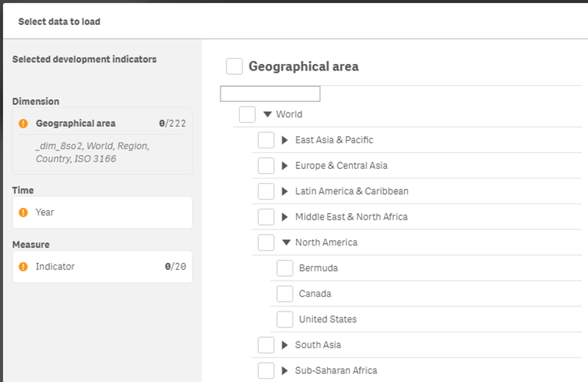The image size is (588, 382).
Task: Select the Canada checkbox
Action: [284, 294]
